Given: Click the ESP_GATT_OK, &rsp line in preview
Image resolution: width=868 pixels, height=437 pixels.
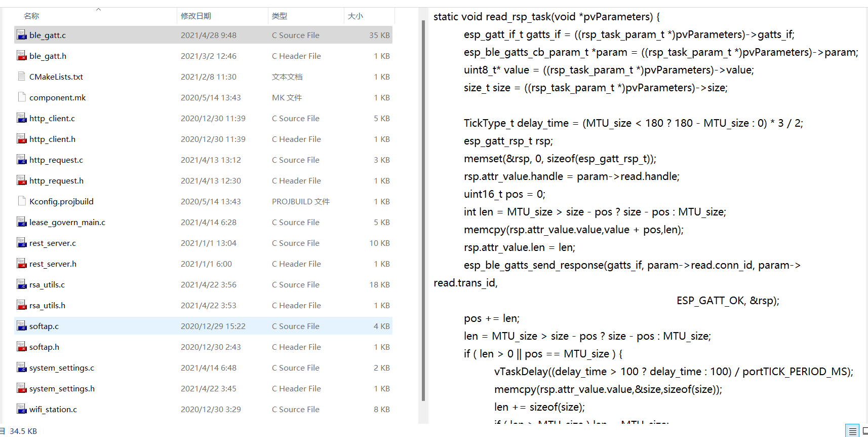Looking at the screenshot, I should [x=728, y=301].
